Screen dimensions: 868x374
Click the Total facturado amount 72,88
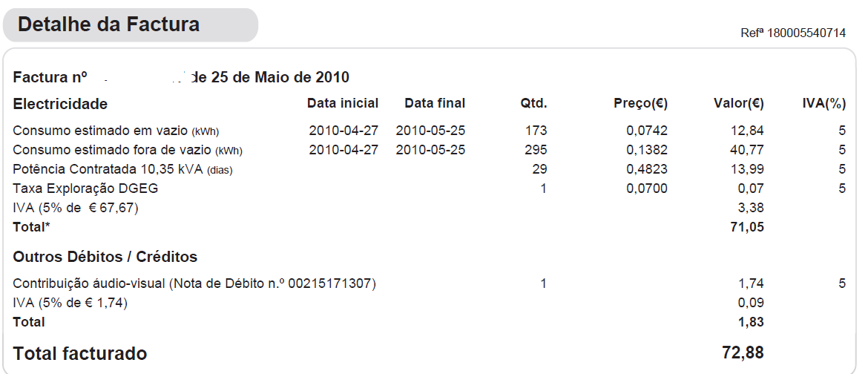[743, 352]
